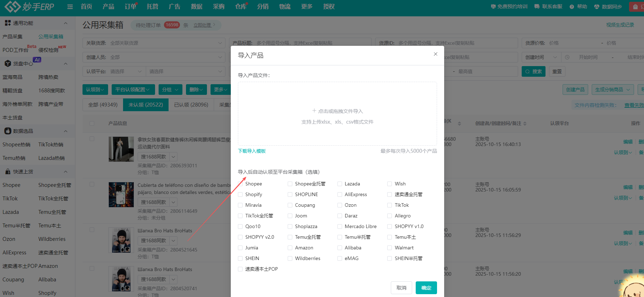
Task: Enable the Shopify checkbox
Action: pos(240,194)
